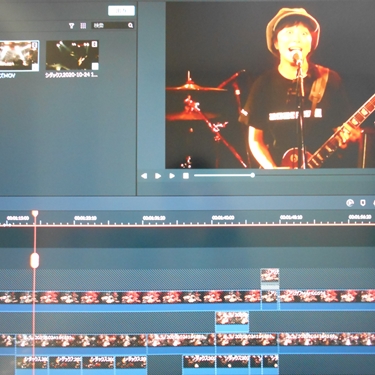This screenshot has height=375, width=375.
Task: Click the badge on the second thumbnail's top corner
Action: point(95,44)
